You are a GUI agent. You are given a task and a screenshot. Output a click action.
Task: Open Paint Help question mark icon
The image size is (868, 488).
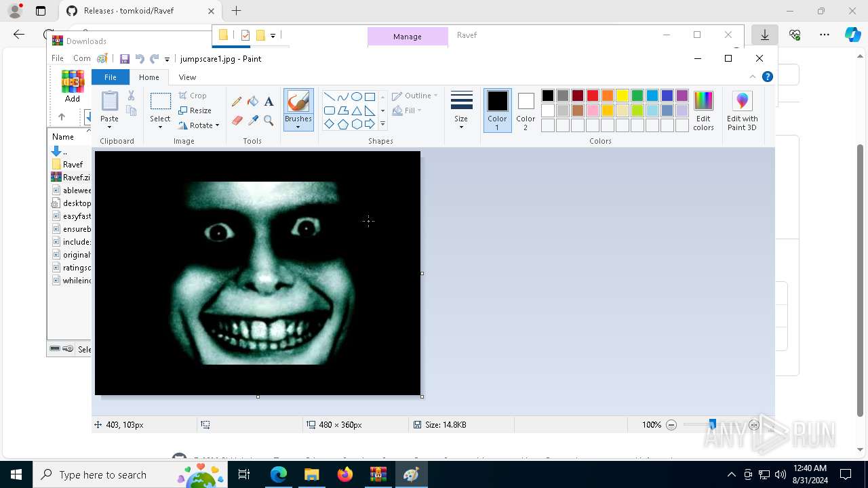pos(768,77)
